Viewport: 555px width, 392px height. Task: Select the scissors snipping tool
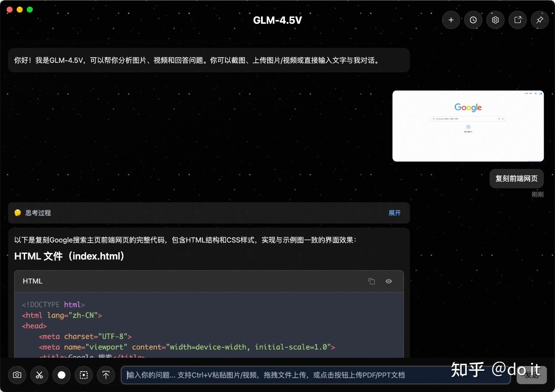coord(39,375)
